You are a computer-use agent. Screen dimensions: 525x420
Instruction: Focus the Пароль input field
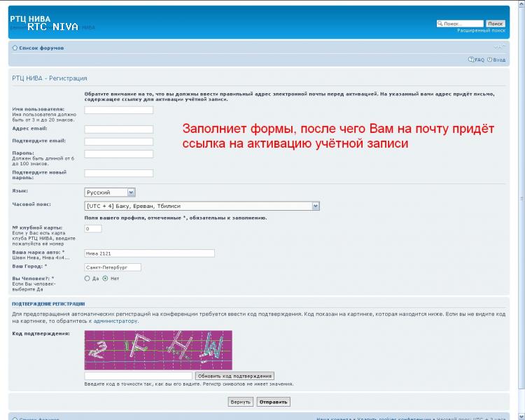pos(119,154)
